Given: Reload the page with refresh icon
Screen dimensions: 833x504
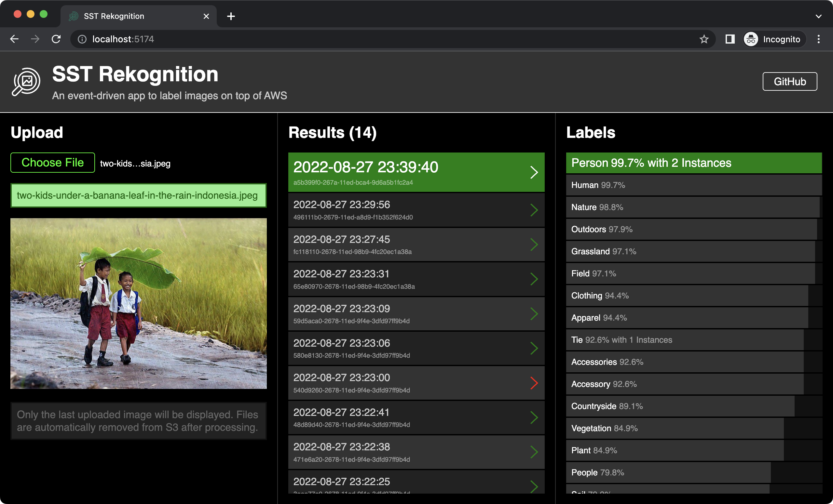Looking at the screenshot, I should 56,39.
